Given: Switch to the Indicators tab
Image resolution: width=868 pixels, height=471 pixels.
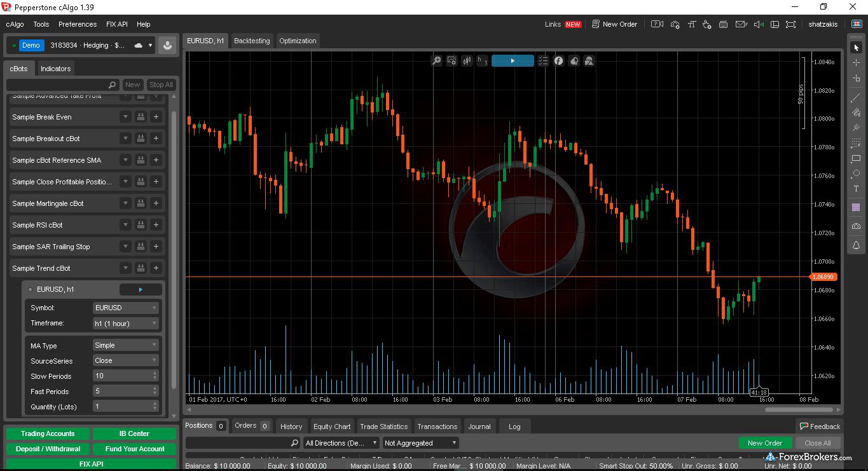Looking at the screenshot, I should point(55,69).
